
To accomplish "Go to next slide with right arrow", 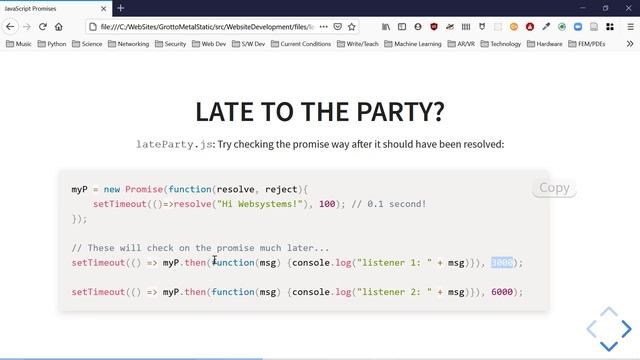I will point(627,329).
